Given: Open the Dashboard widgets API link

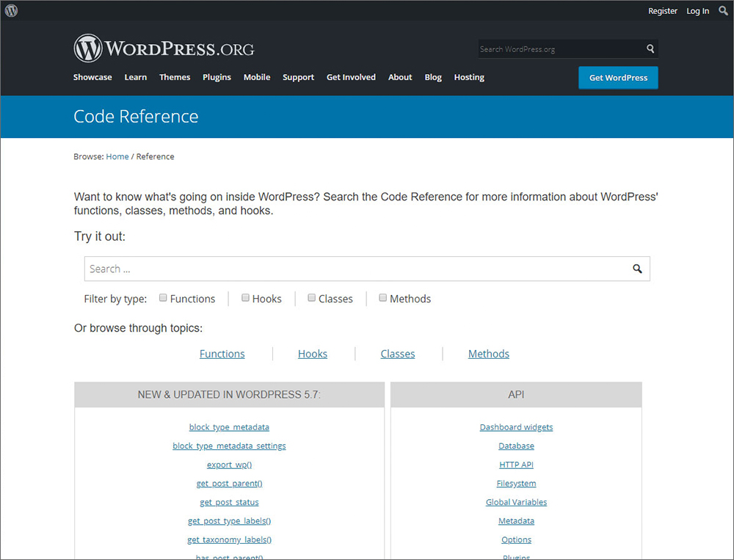Looking at the screenshot, I should [516, 427].
